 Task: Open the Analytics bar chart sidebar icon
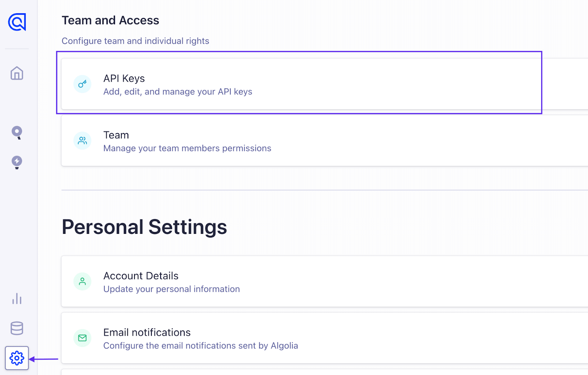(x=17, y=299)
